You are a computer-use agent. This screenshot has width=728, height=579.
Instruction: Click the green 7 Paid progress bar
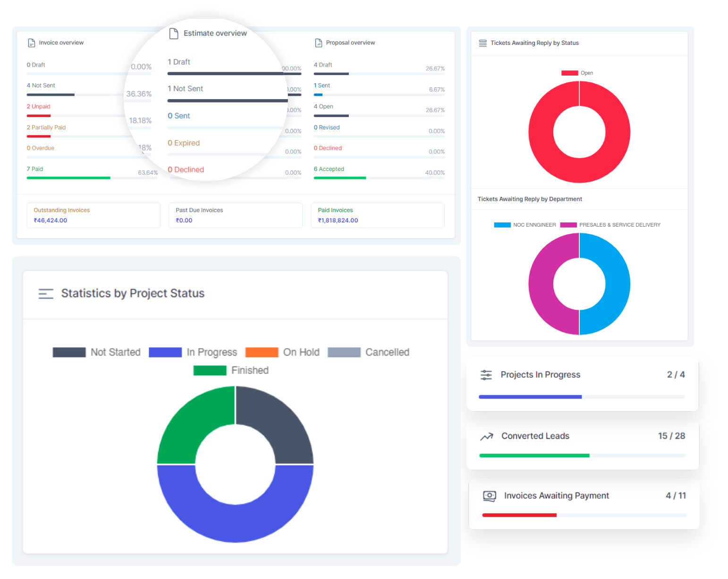(x=68, y=178)
